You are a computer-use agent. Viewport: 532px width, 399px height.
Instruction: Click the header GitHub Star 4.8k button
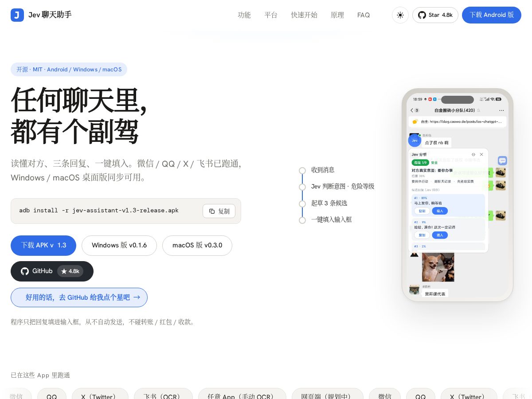(x=435, y=15)
